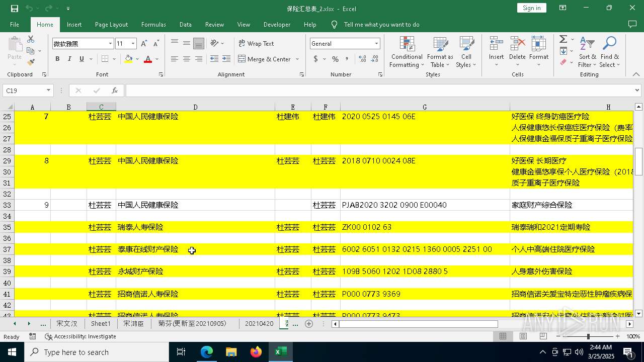Open Sort & Filter menu
Screen dimensions: 644x362
pos(587,52)
